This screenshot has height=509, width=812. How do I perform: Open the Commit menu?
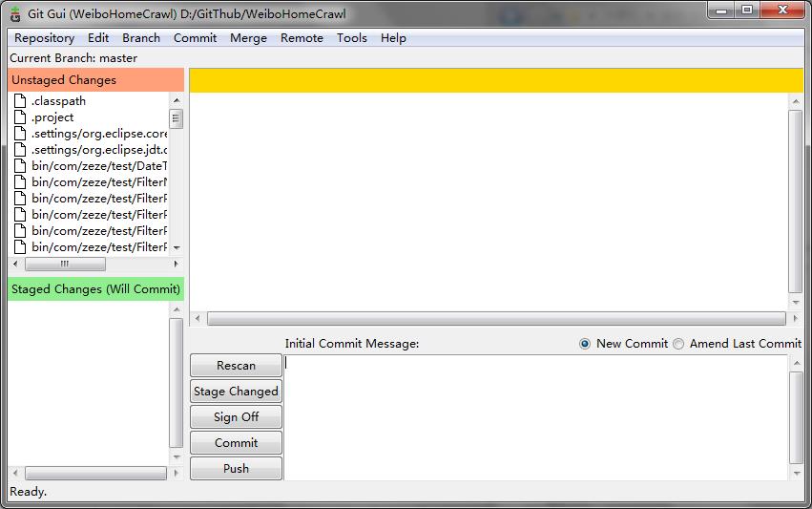click(196, 38)
